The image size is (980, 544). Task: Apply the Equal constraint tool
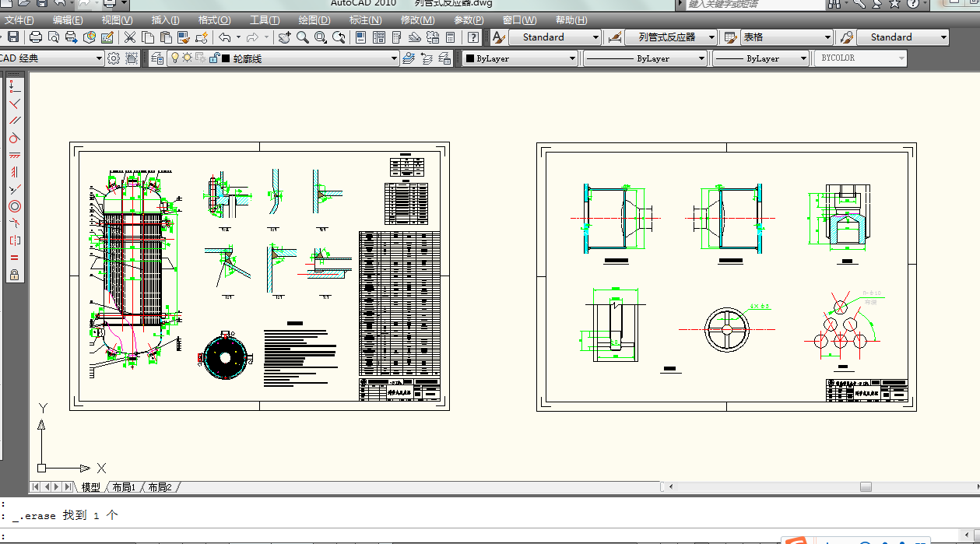click(x=14, y=258)
